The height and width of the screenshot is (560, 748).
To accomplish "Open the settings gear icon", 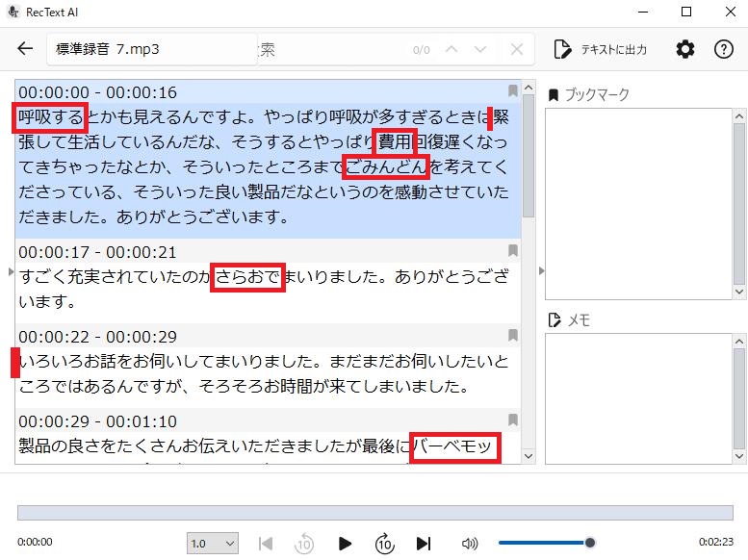I will coord(684,49).
